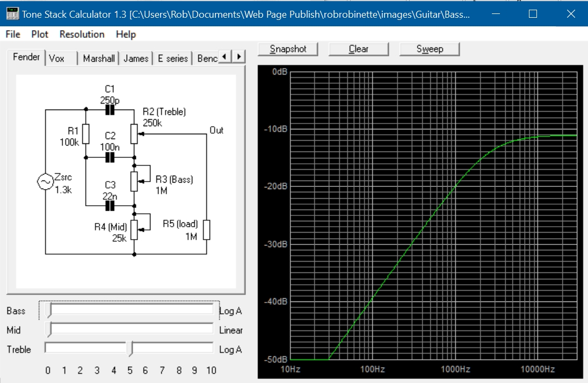588x383 pixels.
Task: Open the partially hidden Benc tab
Action: (x=207, y=59)
